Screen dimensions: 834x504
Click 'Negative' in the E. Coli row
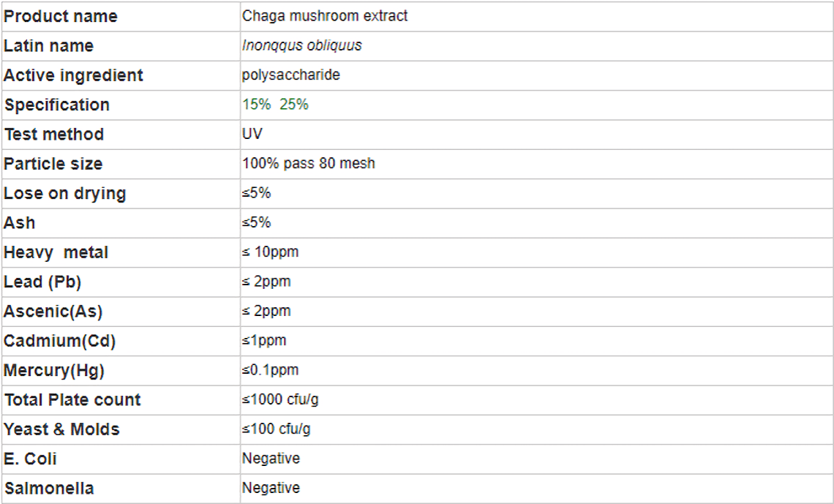click(271, 458)
